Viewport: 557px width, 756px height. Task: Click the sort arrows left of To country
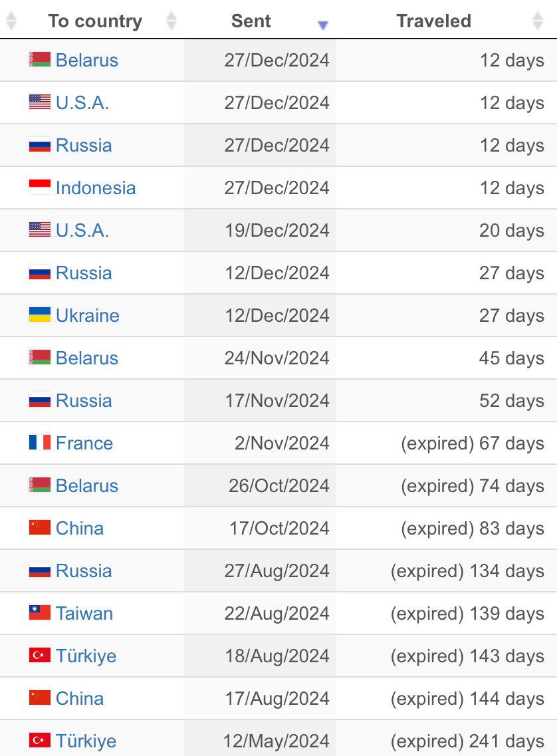[11, 21]
